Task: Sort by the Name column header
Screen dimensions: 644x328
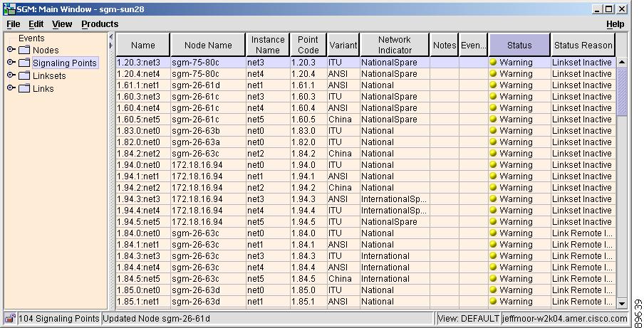Action: click(143, 45)
